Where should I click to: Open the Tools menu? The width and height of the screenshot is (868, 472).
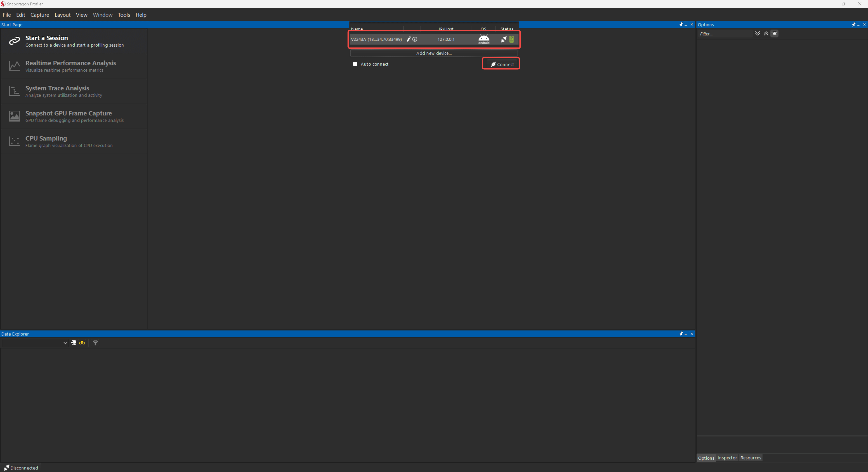[x=124, y=15]
